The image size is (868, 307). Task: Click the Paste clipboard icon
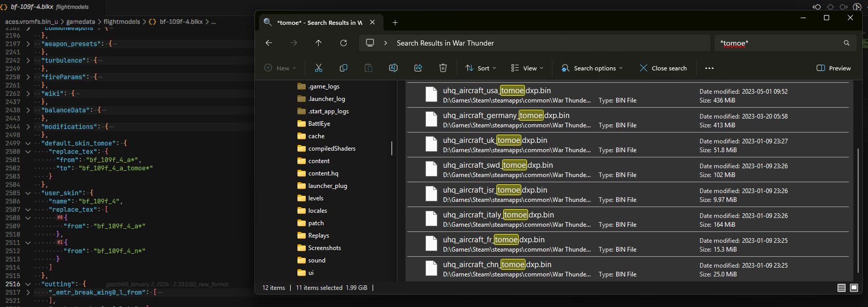point(368,68)
